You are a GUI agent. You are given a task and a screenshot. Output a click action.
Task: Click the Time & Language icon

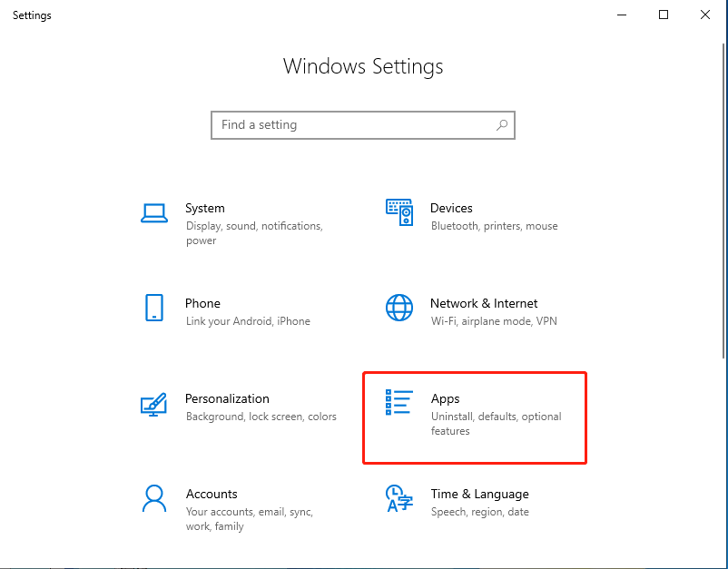[x=399, y=498]
